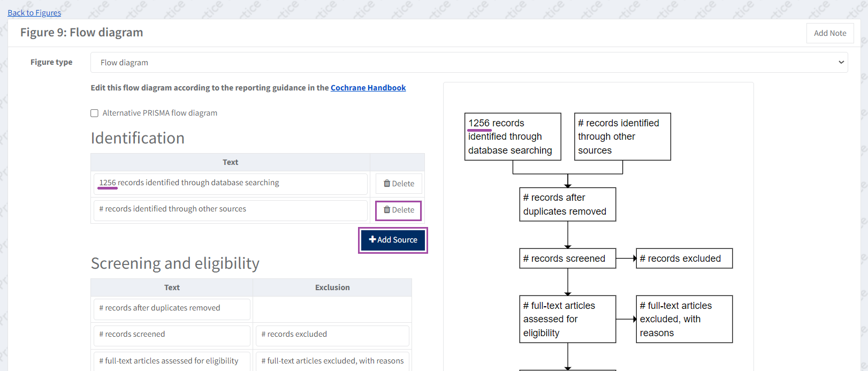This screenshot has width=868, height=371.
Task: Edit records after duplicates removed field
Action: (171, 308)
